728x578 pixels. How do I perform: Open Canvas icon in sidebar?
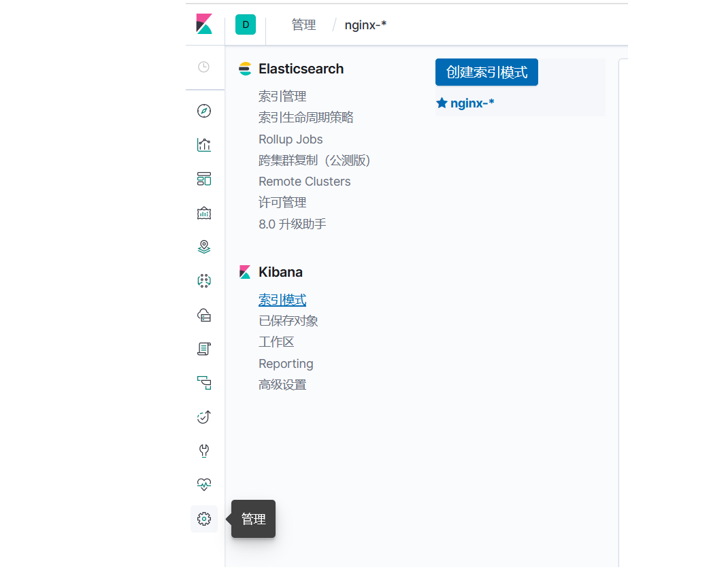tap(204, 213)
